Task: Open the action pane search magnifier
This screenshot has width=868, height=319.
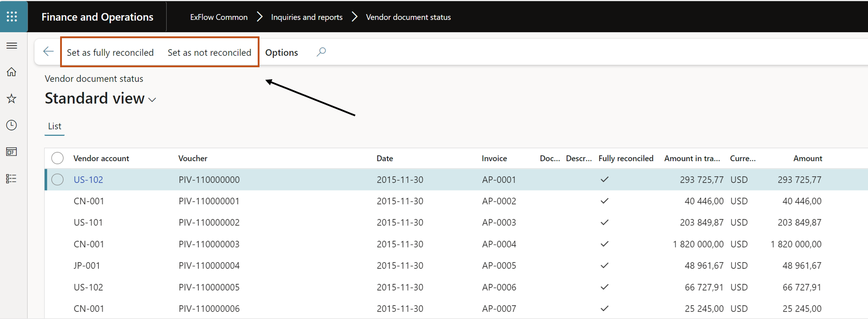Action: point(321,52)
